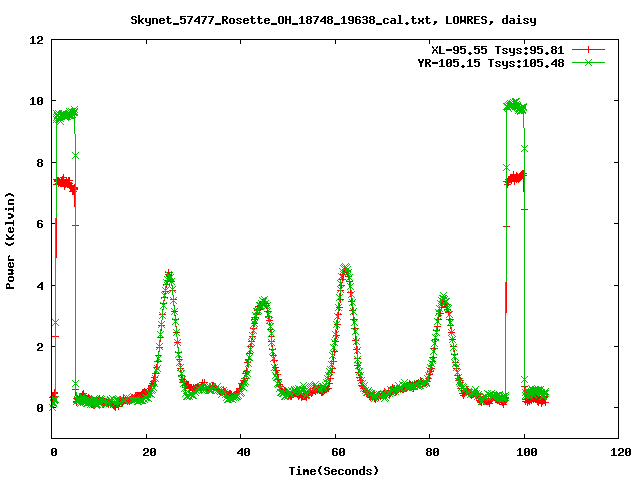The width and height of the screenshot is (640, 480).
Task: Click the y-axis tick label 6
Action: coord(40,224)
